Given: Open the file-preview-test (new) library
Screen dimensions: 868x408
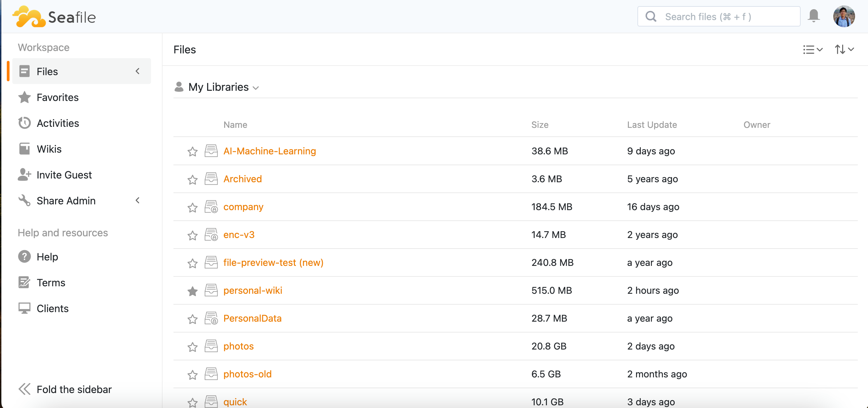Looking at the screenshot, I should (273, 262).
